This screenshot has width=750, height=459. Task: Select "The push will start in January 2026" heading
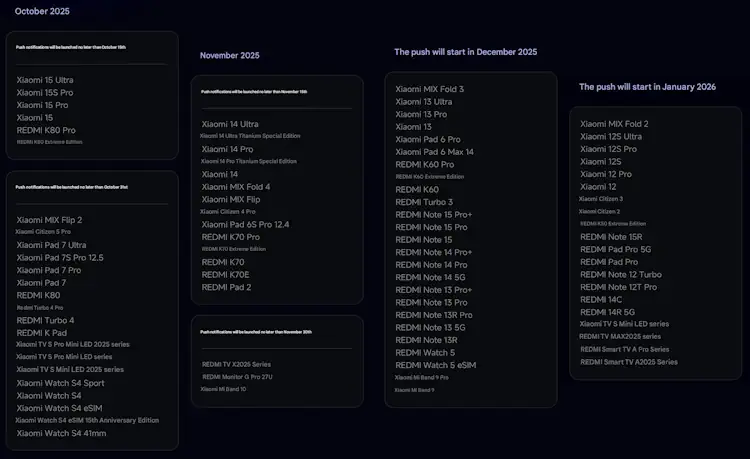647,87
